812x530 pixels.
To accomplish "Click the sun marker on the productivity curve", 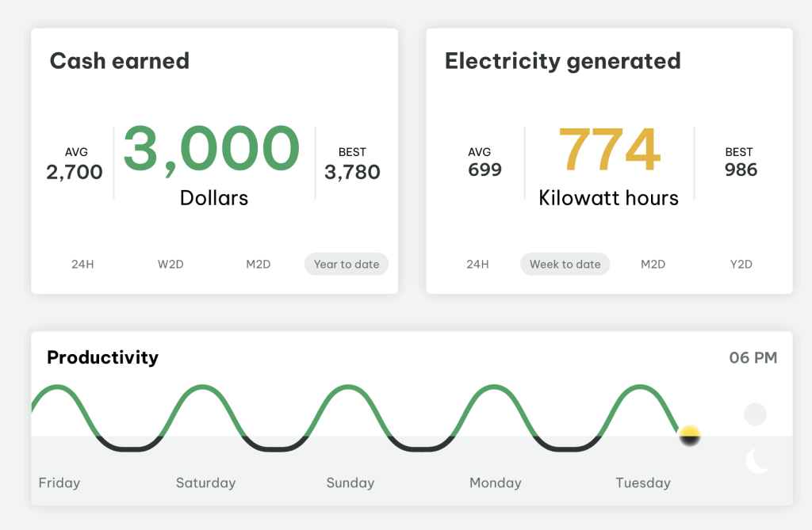I will click(688, 434).
